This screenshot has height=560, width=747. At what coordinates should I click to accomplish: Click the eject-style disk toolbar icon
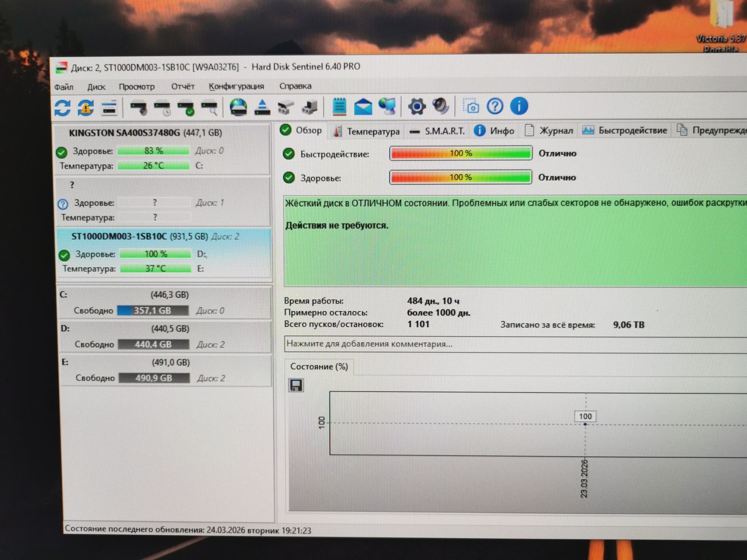click(262, 108)
